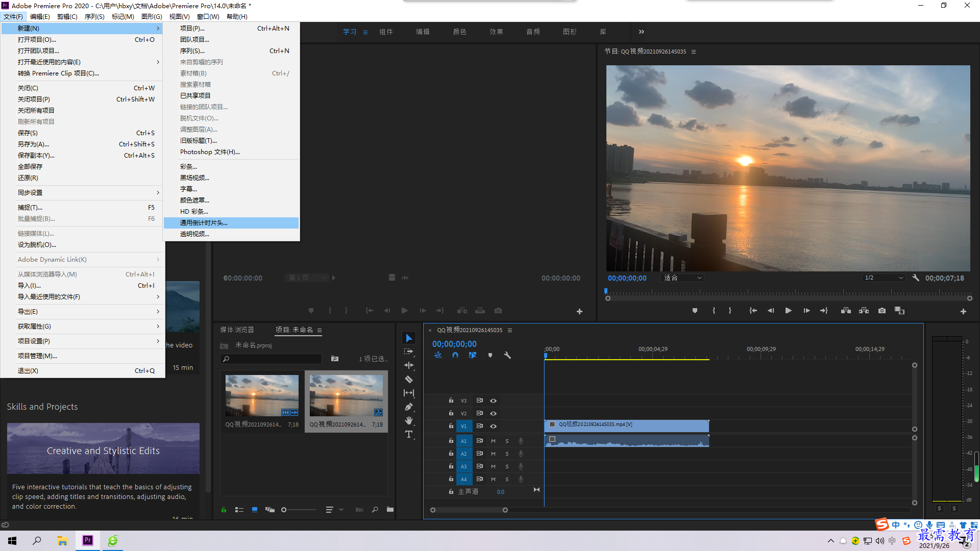This screenshot has width=980, height=551.
Task: Step forward one frame in program monitor
Action: tap(806, 311)
